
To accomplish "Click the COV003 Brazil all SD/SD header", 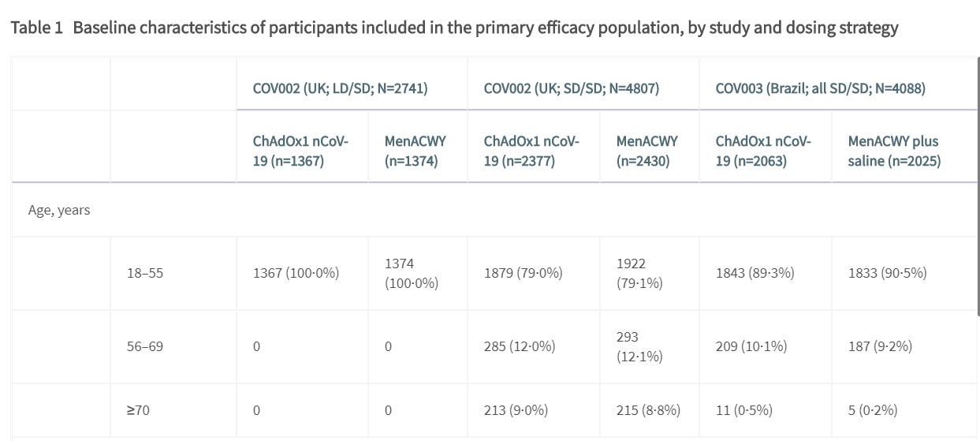I will 820,88.
